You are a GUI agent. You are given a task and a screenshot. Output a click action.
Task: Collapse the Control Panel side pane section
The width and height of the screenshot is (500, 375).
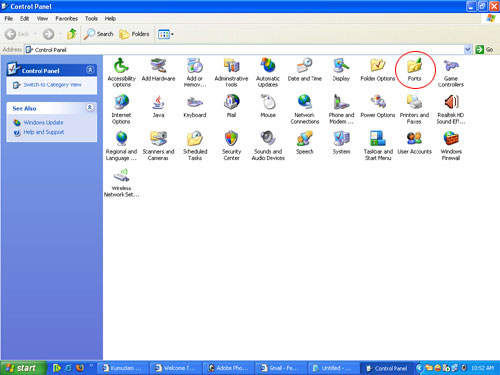pyautogui.click(x=90, y=70)
